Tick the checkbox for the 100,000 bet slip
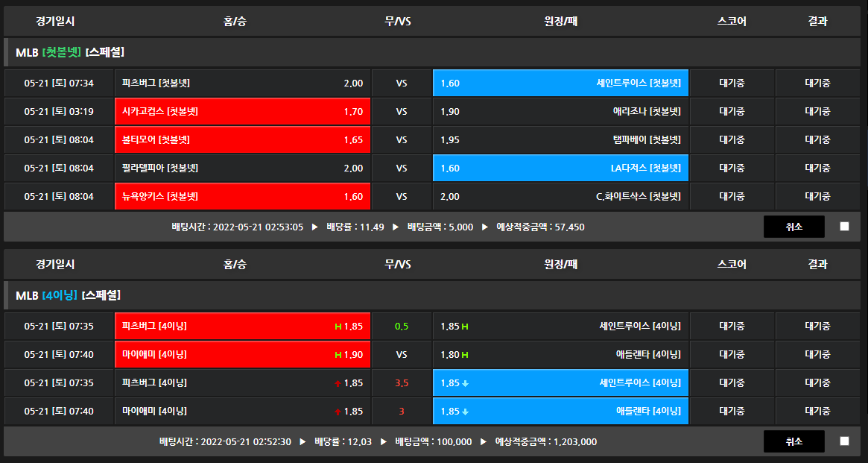 coord(844,441)
